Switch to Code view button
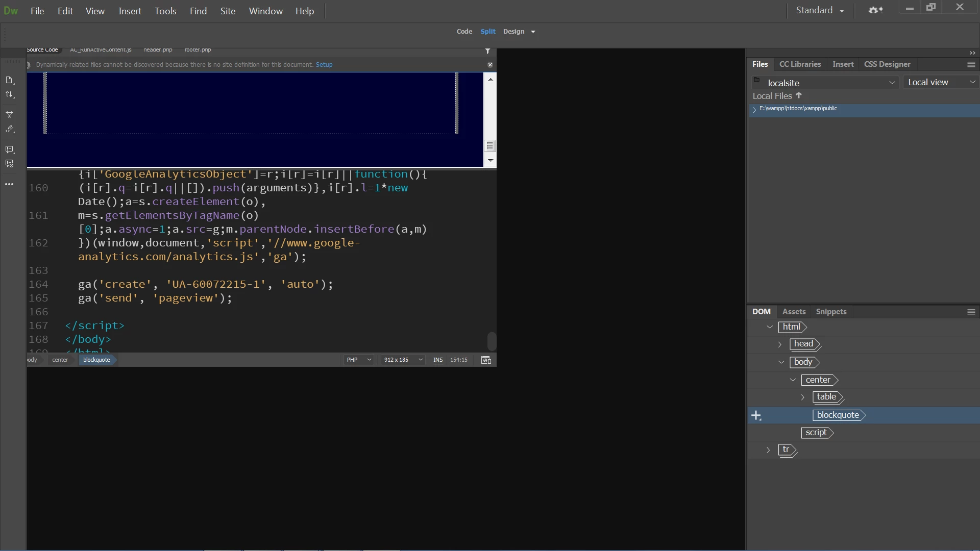980x551 pixels. tap(464, 32)
